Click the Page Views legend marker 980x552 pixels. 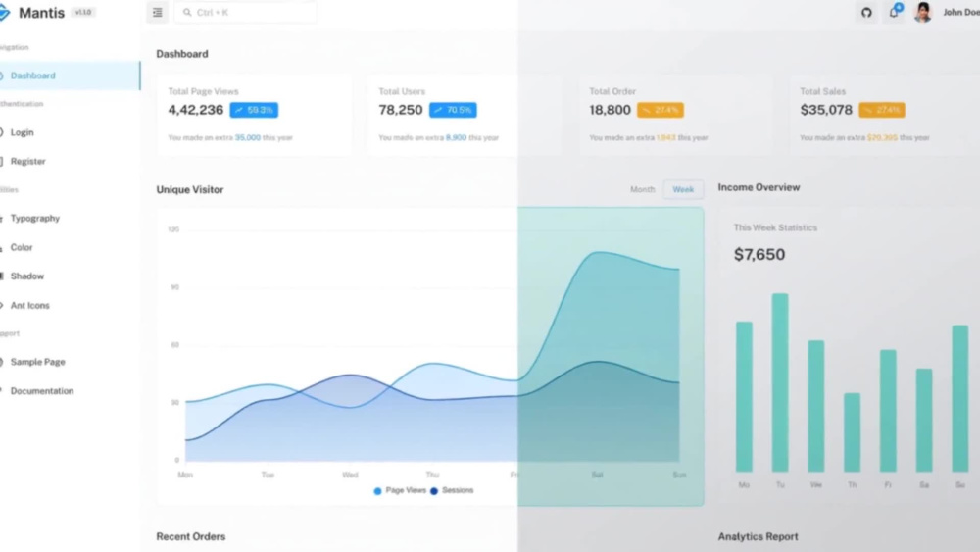coord(377,491)
